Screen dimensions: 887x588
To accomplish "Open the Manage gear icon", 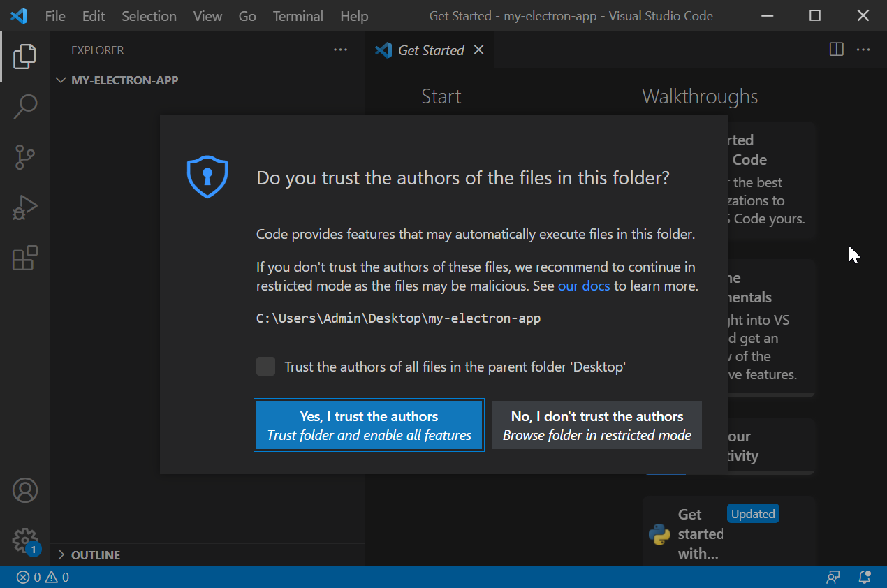I will coord(24,541).
